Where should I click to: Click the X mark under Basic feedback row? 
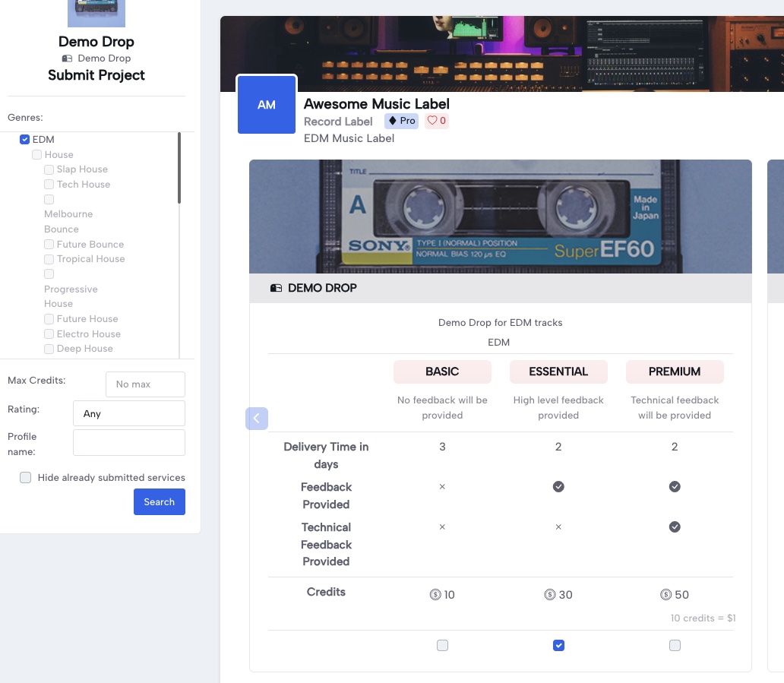coord(442,486)
